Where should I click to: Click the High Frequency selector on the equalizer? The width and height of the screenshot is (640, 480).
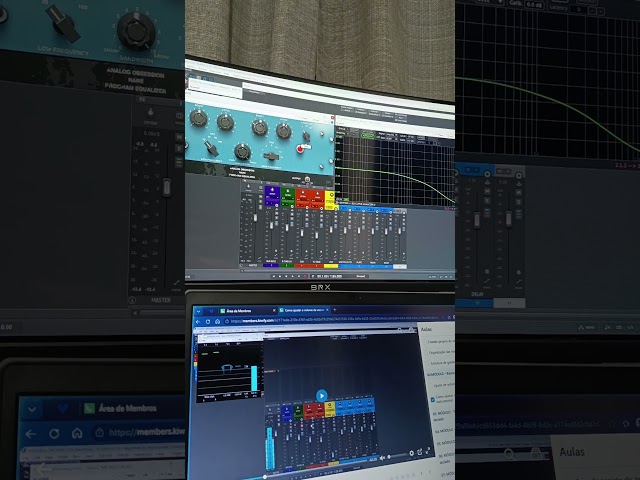271,156
